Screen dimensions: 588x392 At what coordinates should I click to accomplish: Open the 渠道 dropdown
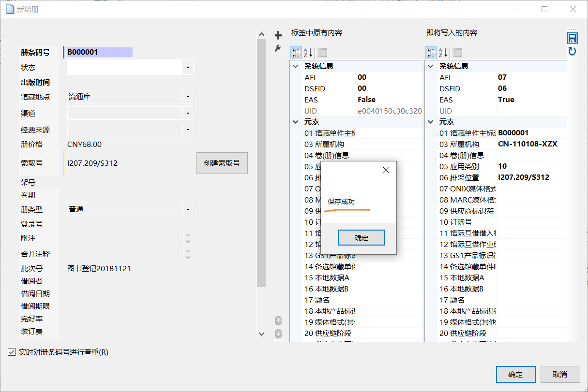coord(188,114)
